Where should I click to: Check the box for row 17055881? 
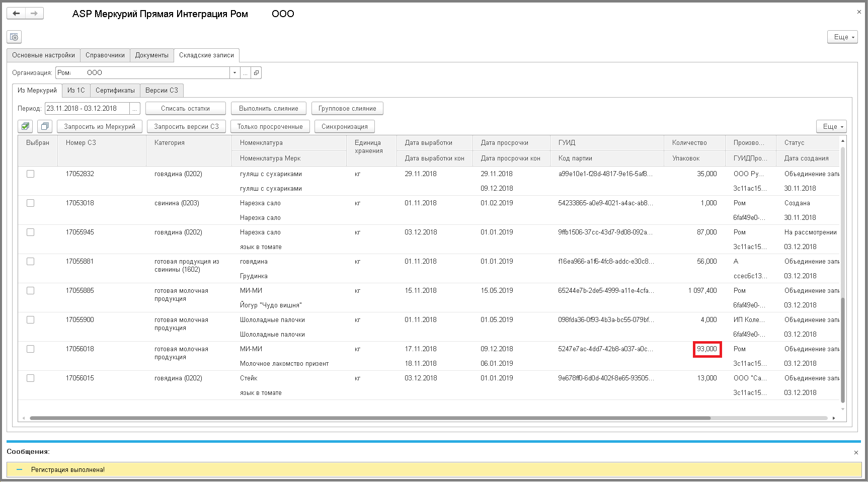click(x=31, y=261)
